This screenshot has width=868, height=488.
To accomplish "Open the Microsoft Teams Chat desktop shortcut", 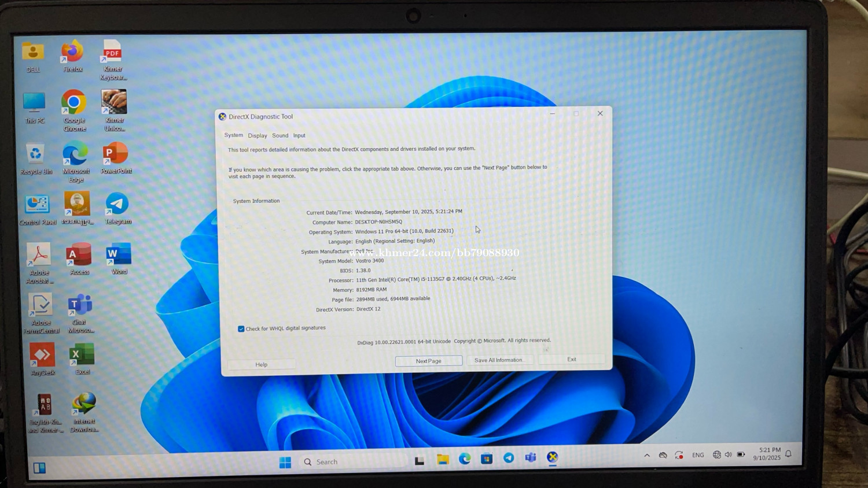I will 80,313.
